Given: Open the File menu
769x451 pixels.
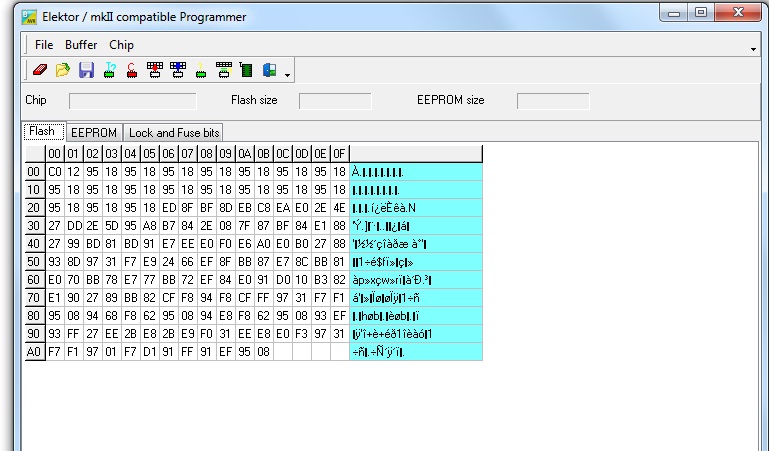Looking at the screenshot, I should click(x=44, y=45).
